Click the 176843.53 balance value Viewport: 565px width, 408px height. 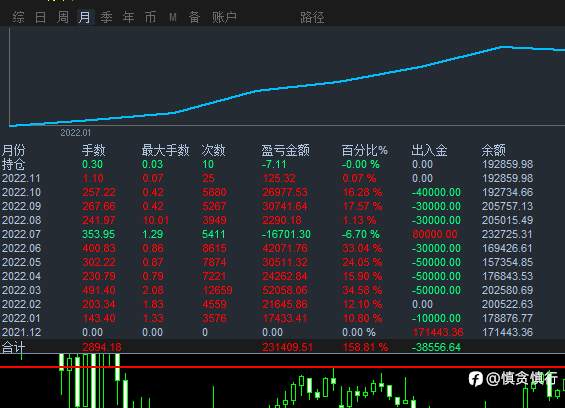pyautogui.click(x=507, y=276)
